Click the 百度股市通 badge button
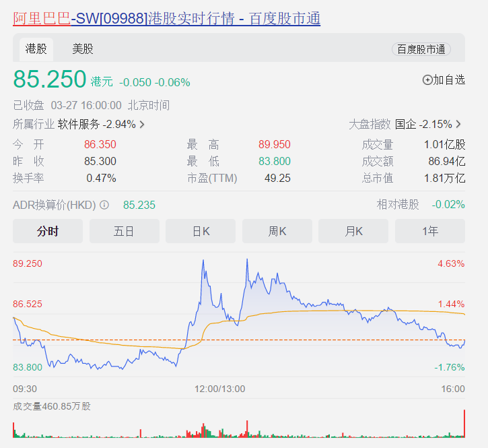 [421, 49]
